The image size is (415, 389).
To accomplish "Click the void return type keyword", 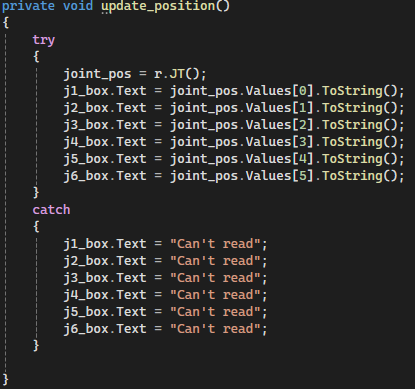I will 78,6.
